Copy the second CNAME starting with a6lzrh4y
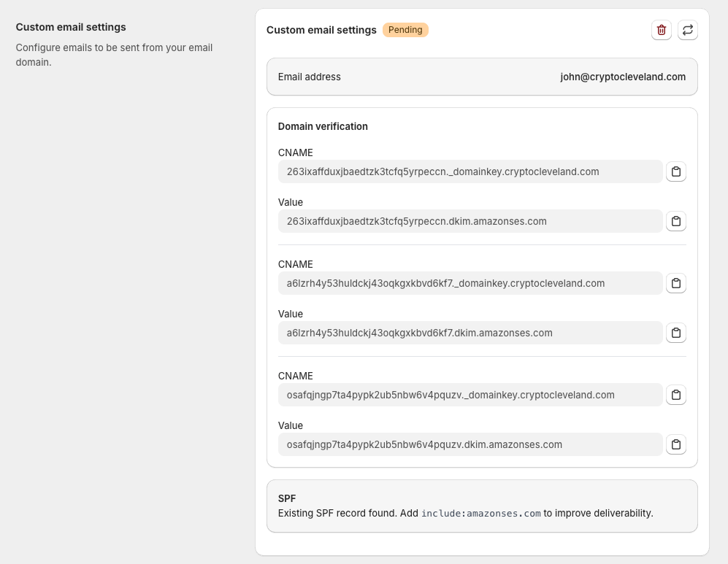 [675, 283]
